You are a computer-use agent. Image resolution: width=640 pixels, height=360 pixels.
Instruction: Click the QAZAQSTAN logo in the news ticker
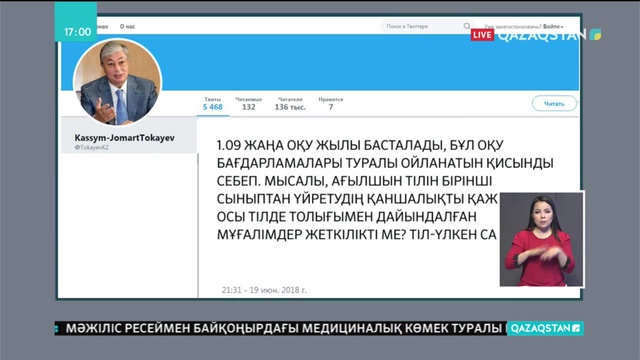coord(545,328)
